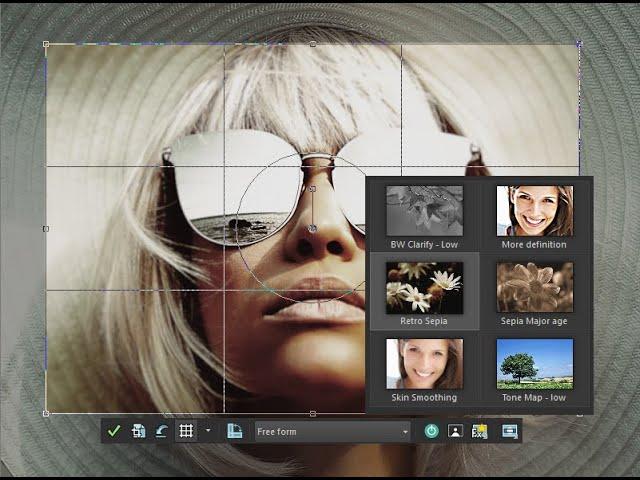Toggle the composition grid overlay icon
640x480 pixels.
point(186,431)
